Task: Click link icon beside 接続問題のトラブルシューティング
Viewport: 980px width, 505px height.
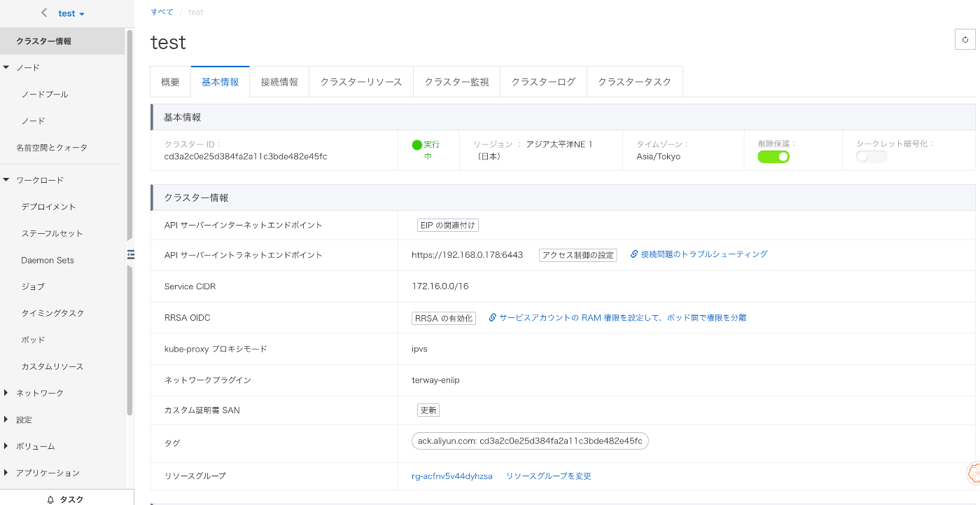Action: pos(634,254)
